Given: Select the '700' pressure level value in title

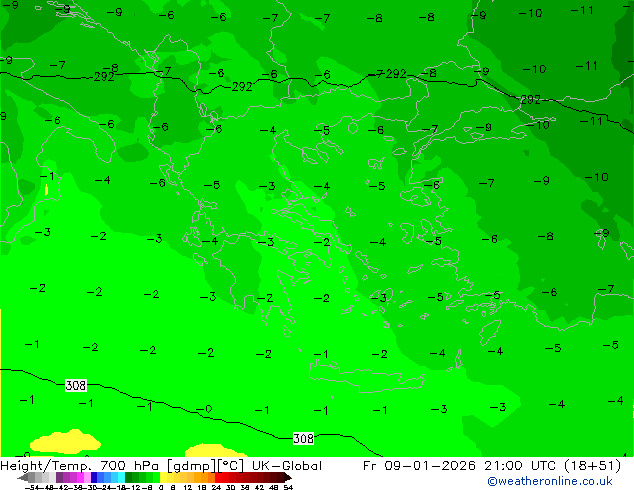Looking at the screenshot, I should tap(113, 466).
